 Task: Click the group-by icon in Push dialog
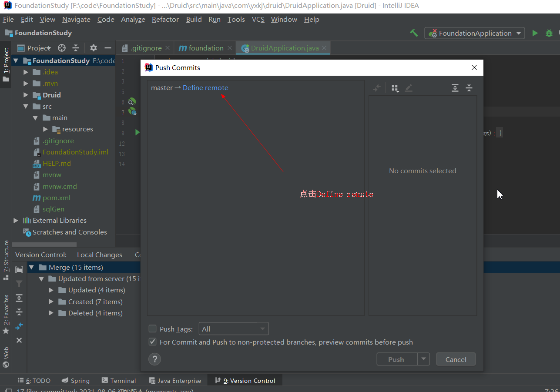tap(395, 88)
